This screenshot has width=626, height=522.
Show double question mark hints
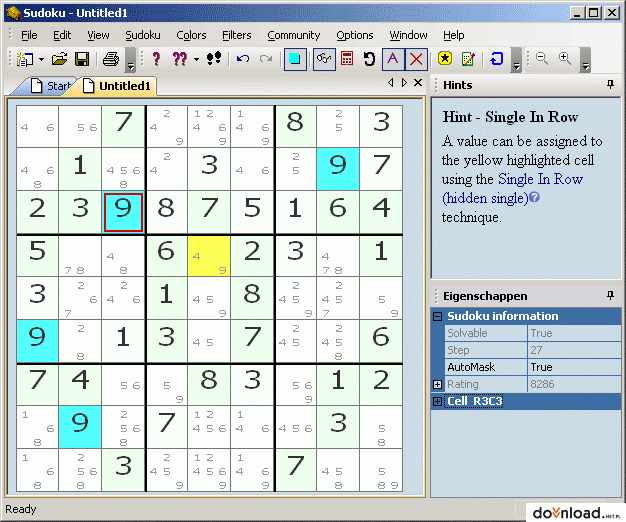(x=180, y=59)
